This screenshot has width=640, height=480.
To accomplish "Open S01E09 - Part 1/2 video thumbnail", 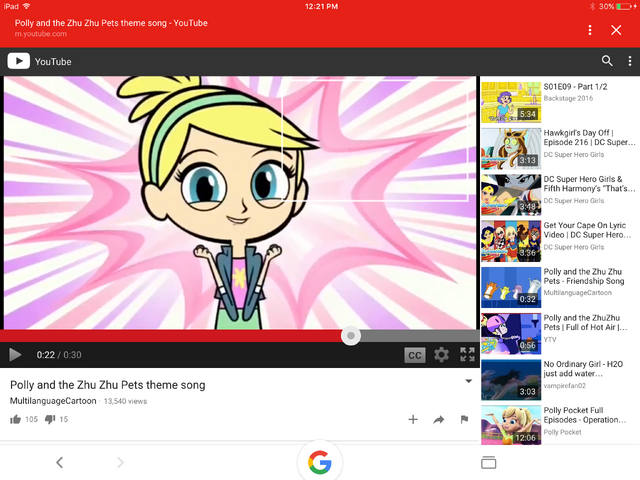I will (x=511, y=102).
